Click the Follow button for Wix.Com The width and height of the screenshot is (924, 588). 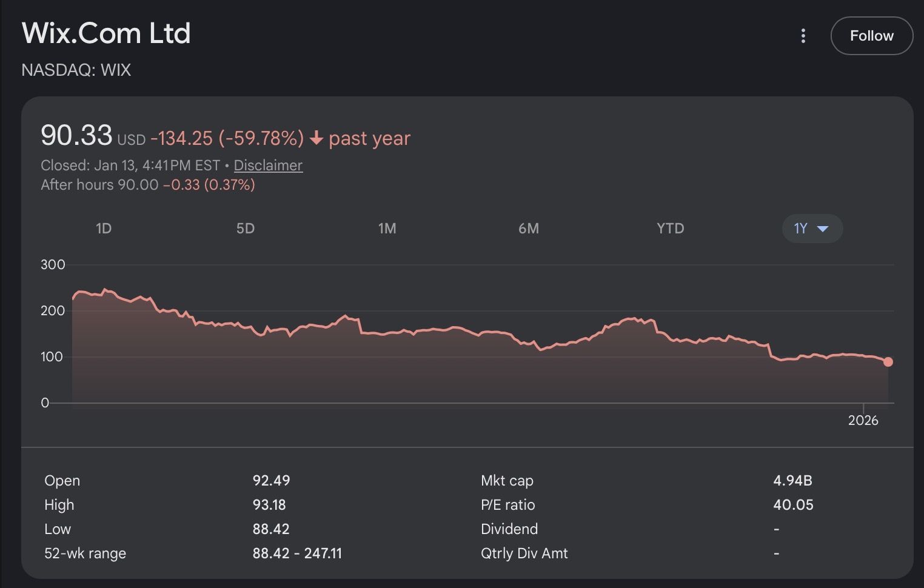coord(871,36)
